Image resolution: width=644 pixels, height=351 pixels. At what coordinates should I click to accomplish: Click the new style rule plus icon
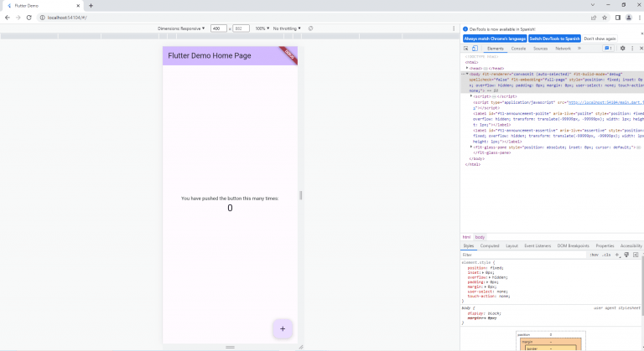click(617, 255)
